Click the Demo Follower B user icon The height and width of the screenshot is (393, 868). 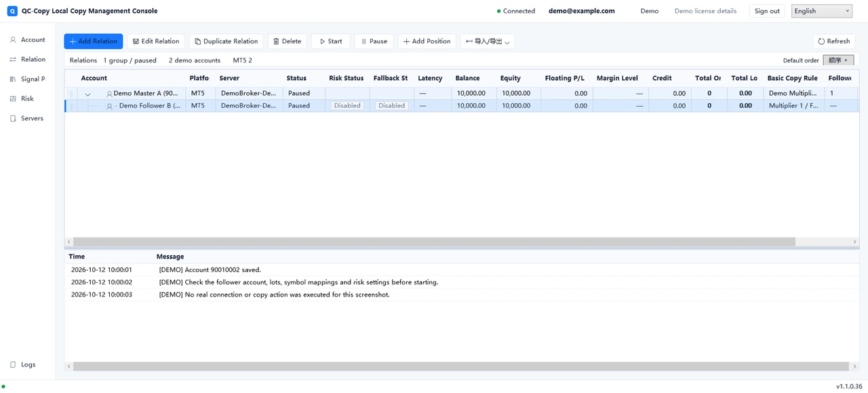coord(109,107)
